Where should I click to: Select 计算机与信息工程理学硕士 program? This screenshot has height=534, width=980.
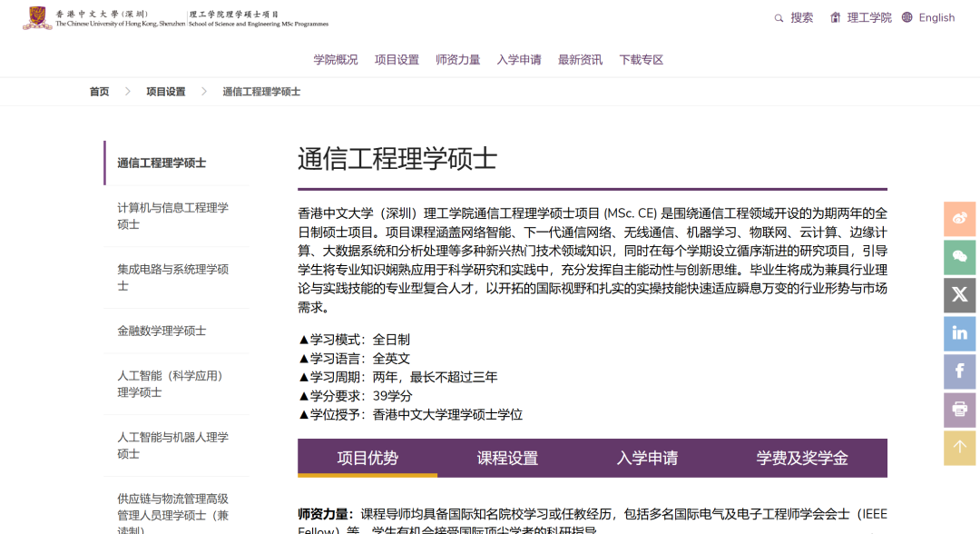tap(171, 215)
